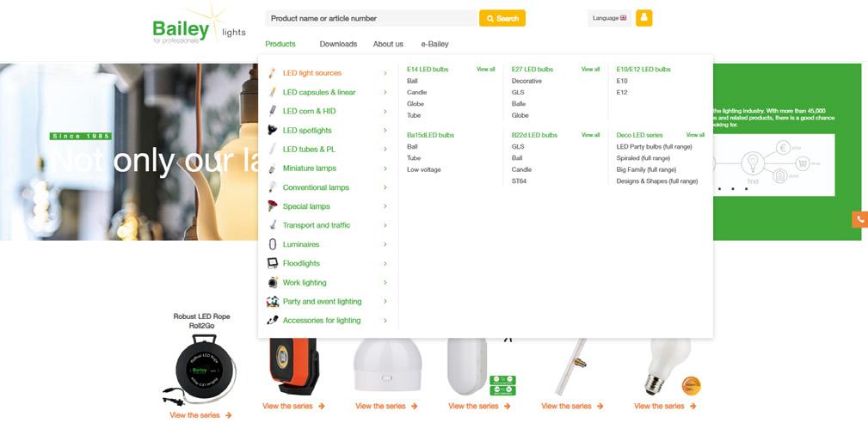Click the Floodlights category icon
The height and width of the screenshot is (423, 868).
[273, 263]
